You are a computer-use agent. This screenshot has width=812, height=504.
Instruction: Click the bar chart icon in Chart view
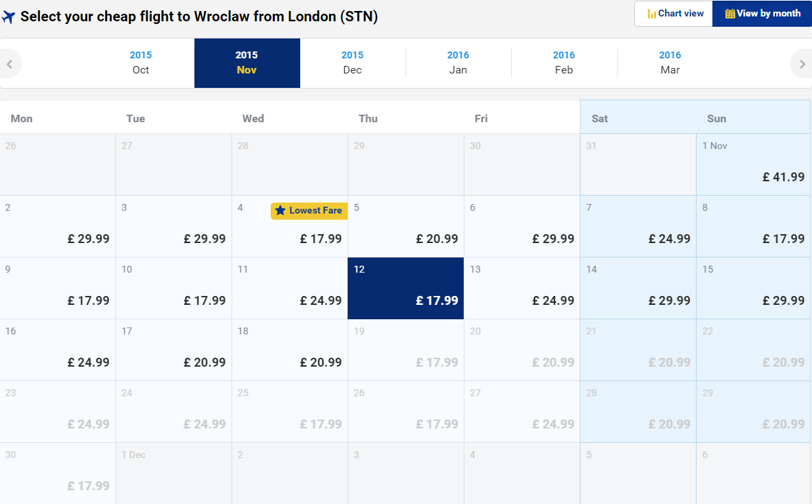pos(651,14)
